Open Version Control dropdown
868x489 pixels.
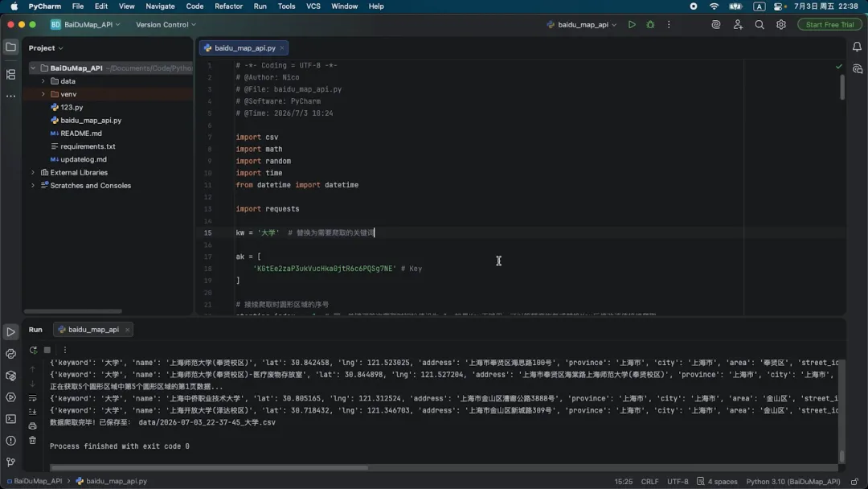pos(166,24)
